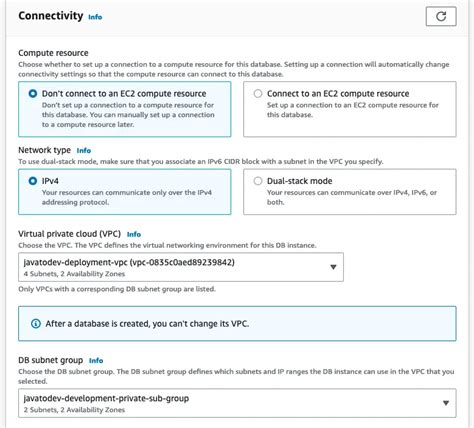This screenshot has width=474, height=428.
Task: Click the VPC change warning banner
Action: click(237, 324)
